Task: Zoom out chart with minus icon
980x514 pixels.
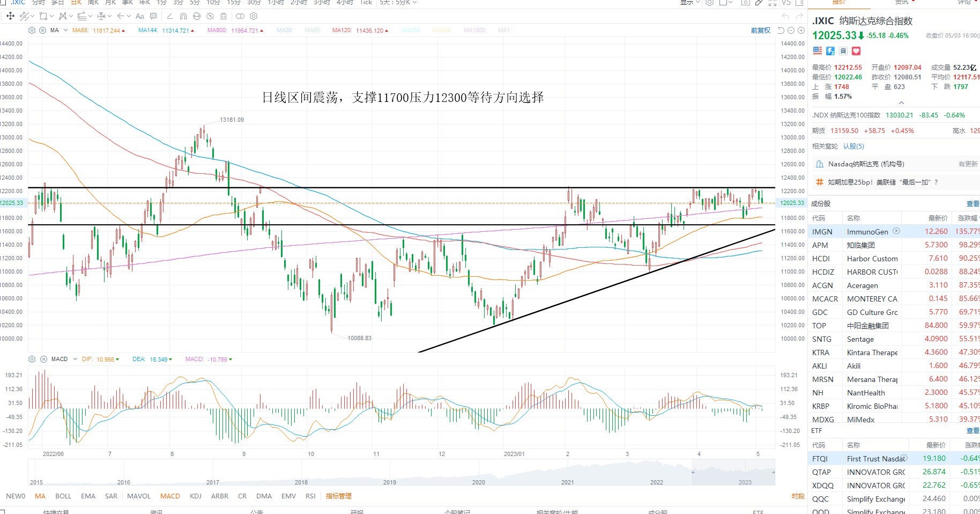Action: point(791,30)
